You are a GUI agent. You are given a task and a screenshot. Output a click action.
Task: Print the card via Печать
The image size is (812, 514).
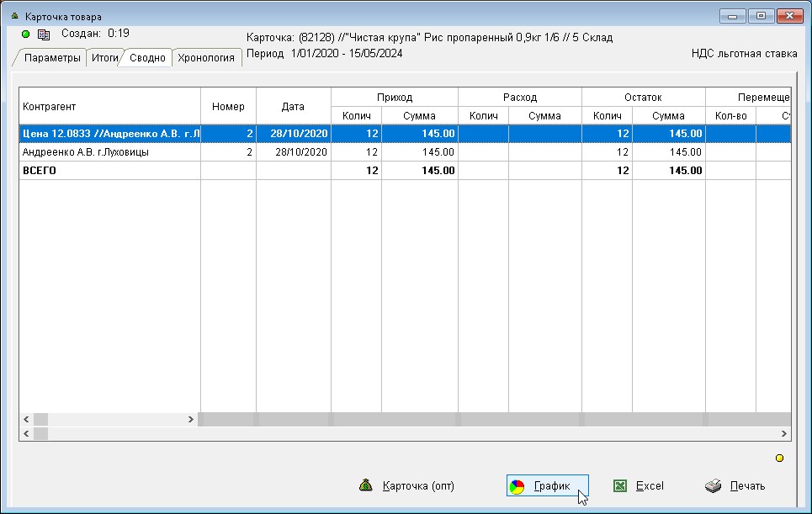(x=735, y=486)
